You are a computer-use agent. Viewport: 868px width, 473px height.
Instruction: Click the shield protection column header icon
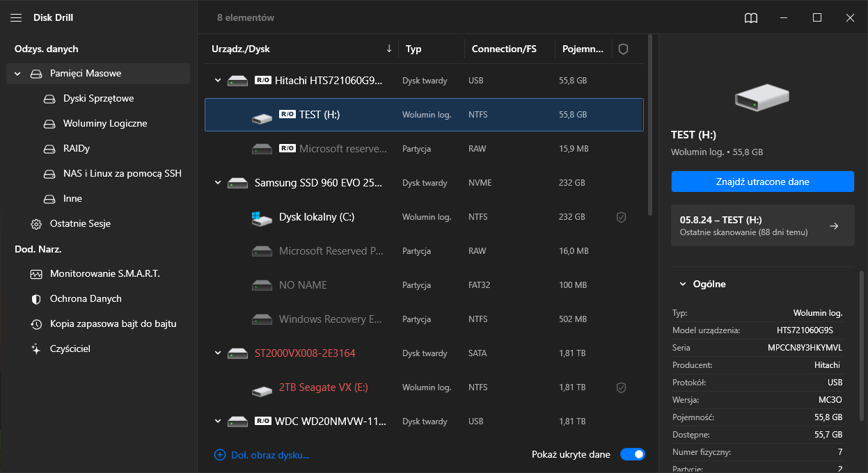coord(623,49)
